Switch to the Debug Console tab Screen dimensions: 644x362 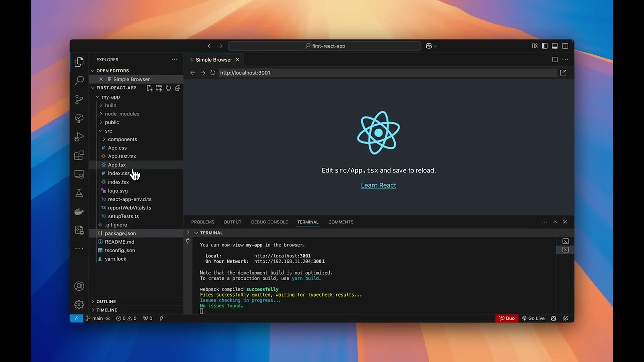269,222
